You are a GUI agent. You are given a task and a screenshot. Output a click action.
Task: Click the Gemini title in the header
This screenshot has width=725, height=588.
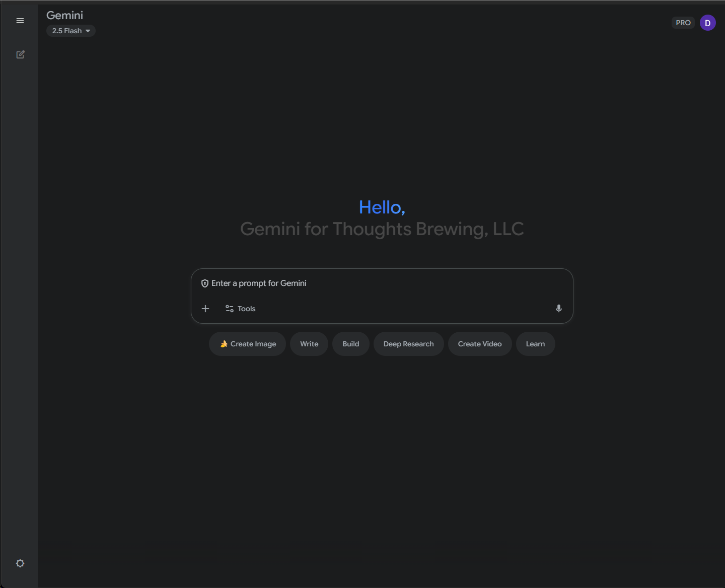[x=64, y=16]
